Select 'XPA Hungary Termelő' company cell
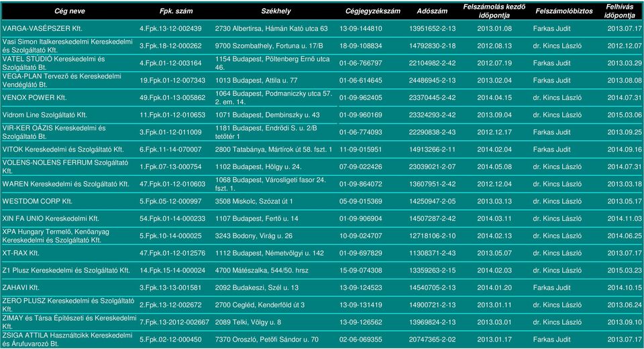This screenshot has height=349, width=644. pyautogui.click(x=56, y=236)
